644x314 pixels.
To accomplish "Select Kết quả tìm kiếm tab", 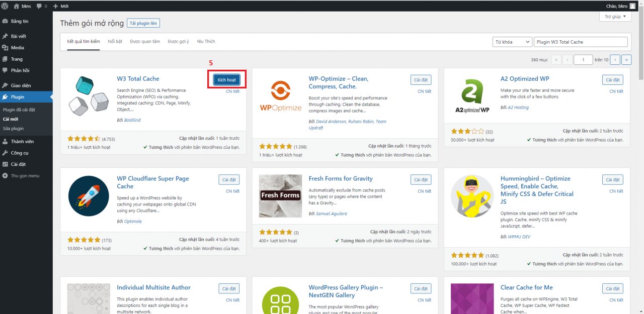I will pos(84,42).
